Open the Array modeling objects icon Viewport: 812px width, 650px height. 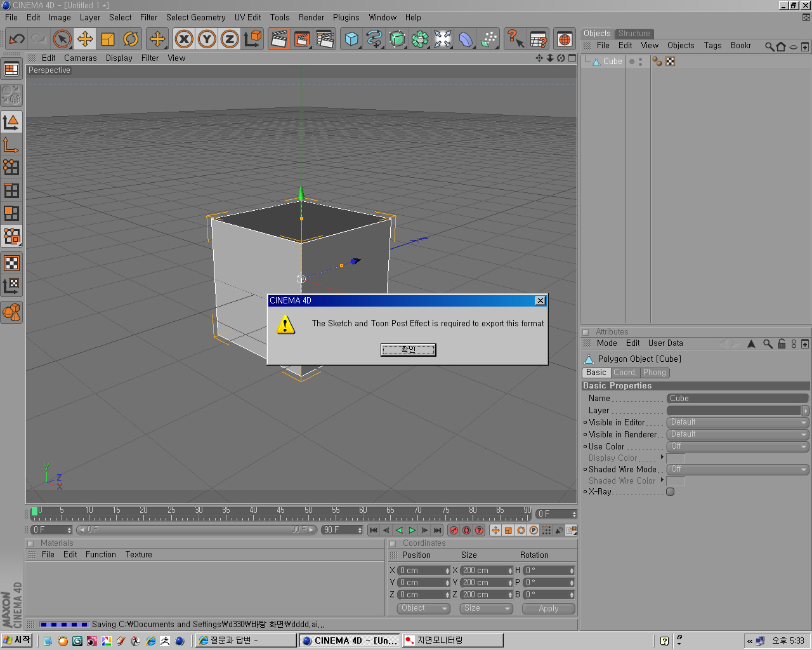click(420, 39)
